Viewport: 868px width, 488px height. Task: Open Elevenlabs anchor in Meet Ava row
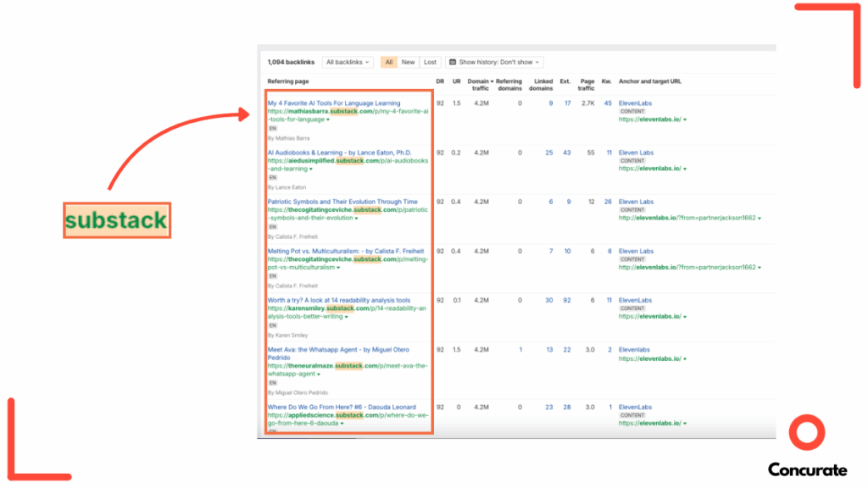point(634,350)
